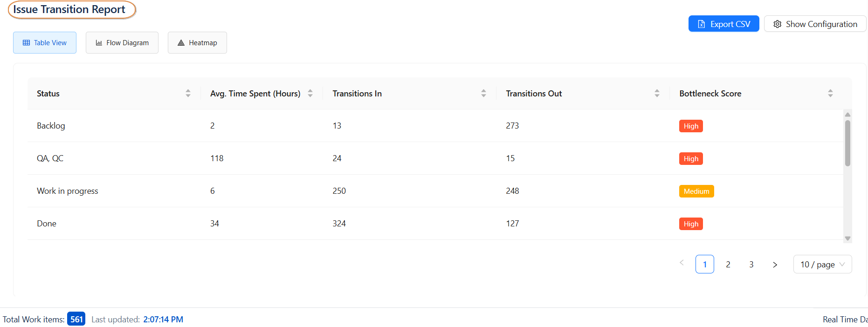Sort by Status column sort icon

coord(188,93)
